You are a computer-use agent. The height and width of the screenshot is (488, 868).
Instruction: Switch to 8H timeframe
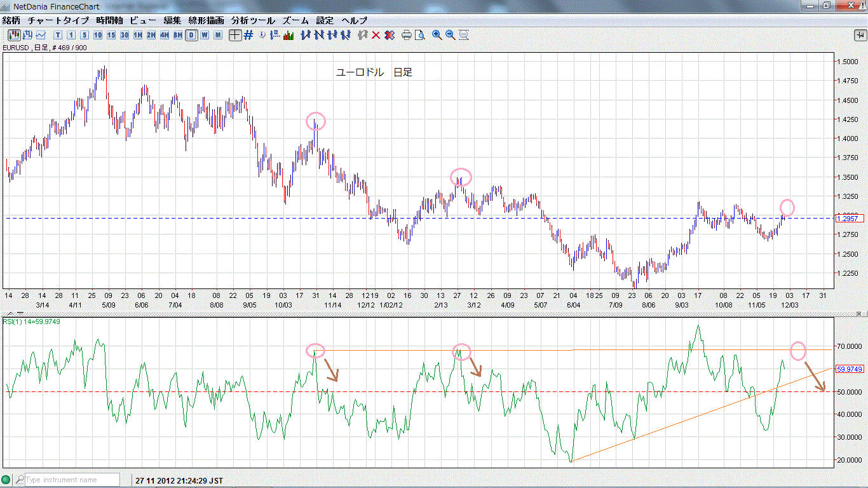pyautogui.click(x=178, y=35)
